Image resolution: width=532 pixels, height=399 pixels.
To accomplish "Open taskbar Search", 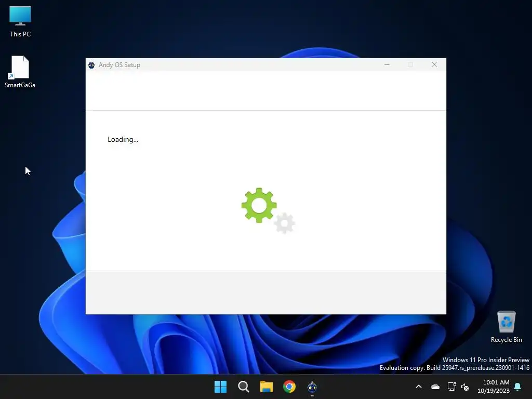I will point(244,387).
